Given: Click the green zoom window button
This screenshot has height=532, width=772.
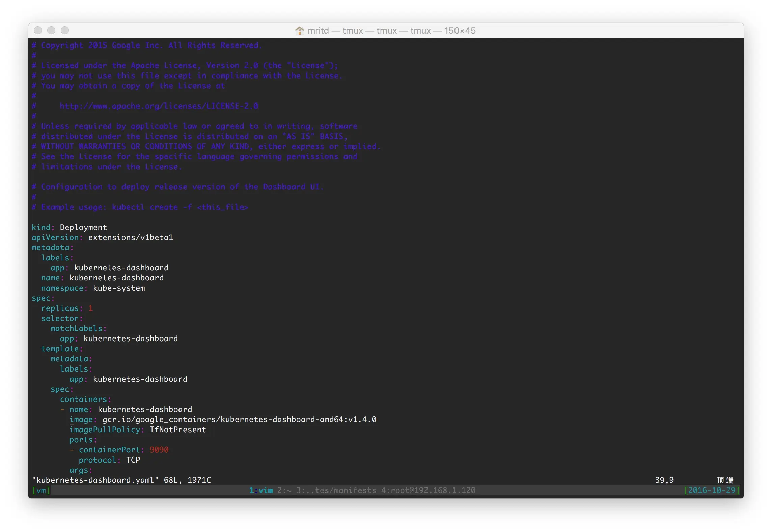Looking at the screenshot, I should pos(65,31).
